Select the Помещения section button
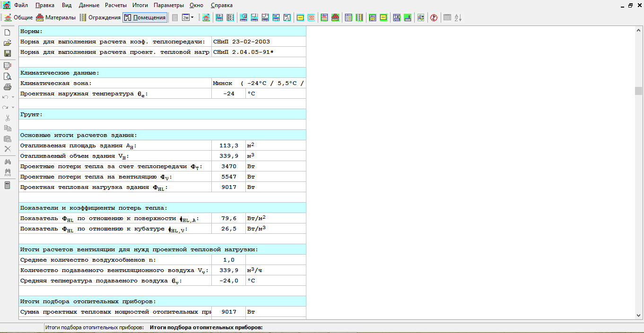This screenshot has width=644, height=333. click(145, 17)
